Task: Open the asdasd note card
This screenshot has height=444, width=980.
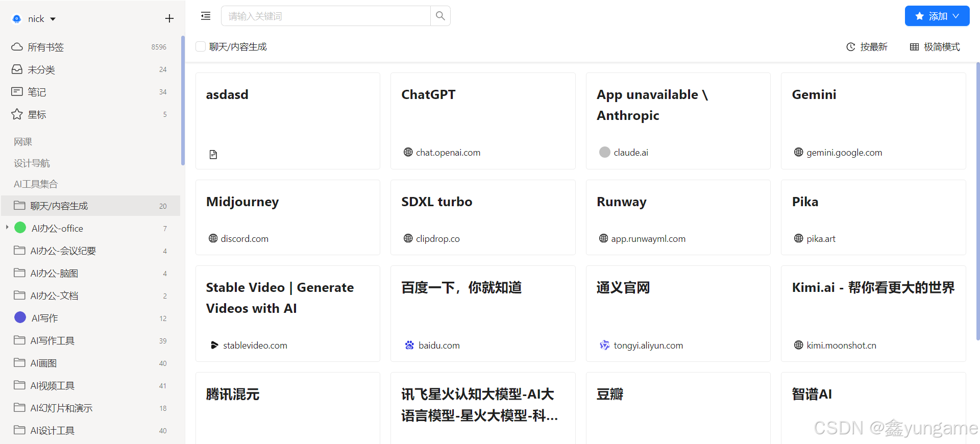Action: (x=288, y=121)
